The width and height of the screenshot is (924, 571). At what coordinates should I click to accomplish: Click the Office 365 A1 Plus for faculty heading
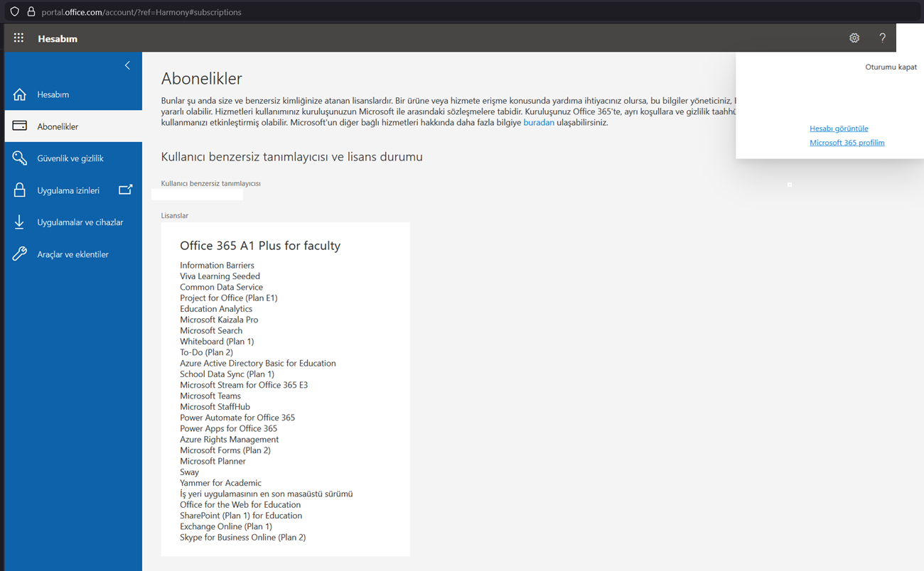tap(260, 246)
